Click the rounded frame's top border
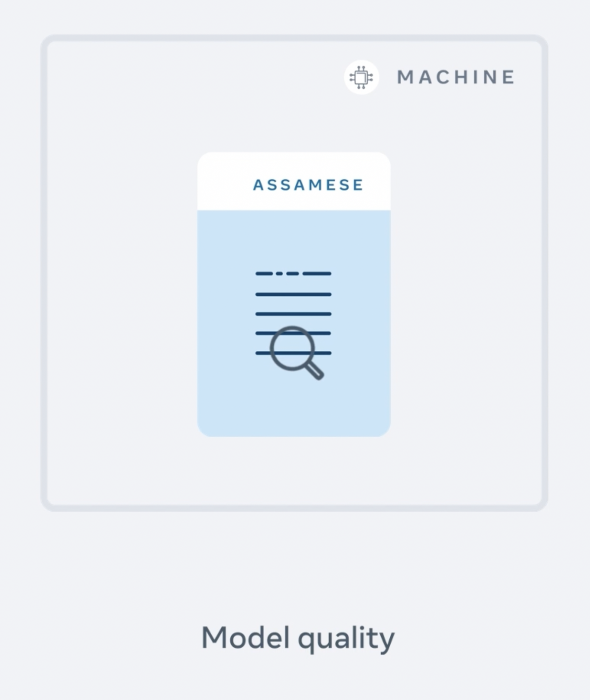 coord(294,38)
